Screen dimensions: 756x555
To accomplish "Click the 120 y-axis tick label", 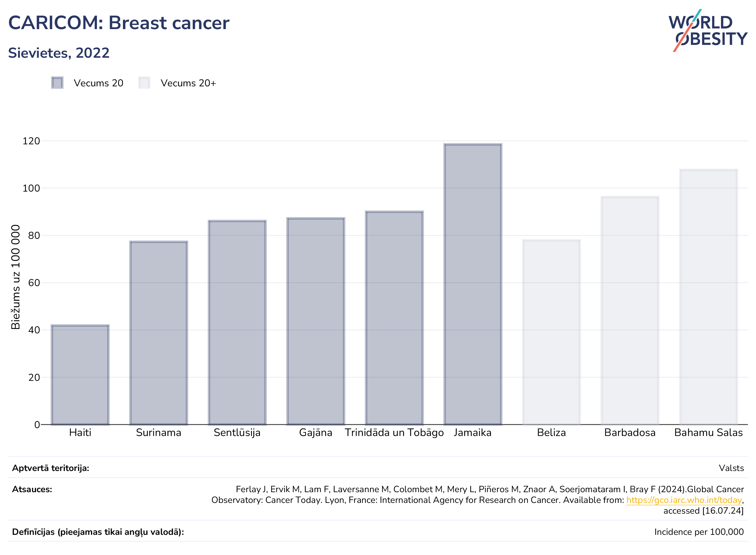I will click(31, 141).
